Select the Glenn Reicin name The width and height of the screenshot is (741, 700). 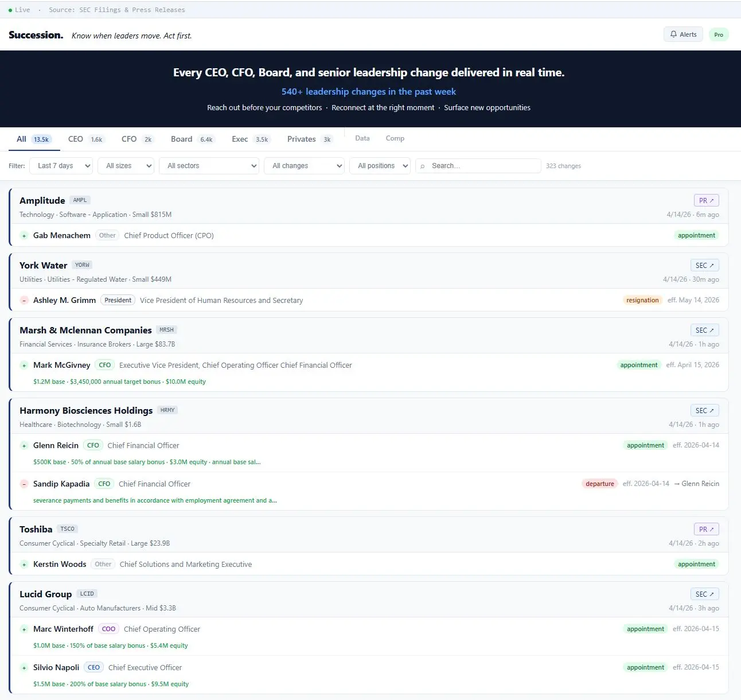(56, 445)
